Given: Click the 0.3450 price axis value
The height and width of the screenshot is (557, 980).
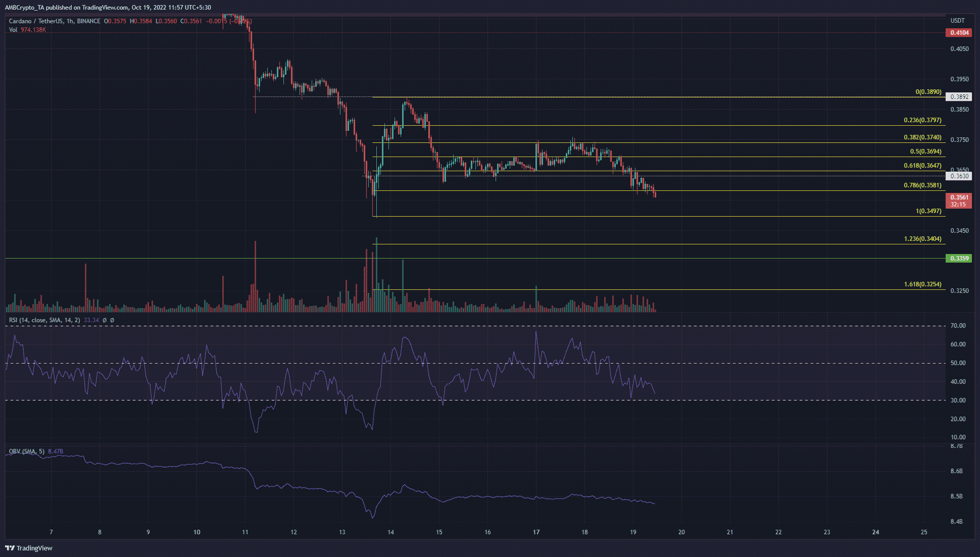Looking at the screenshot, I should tap(959, 231).
